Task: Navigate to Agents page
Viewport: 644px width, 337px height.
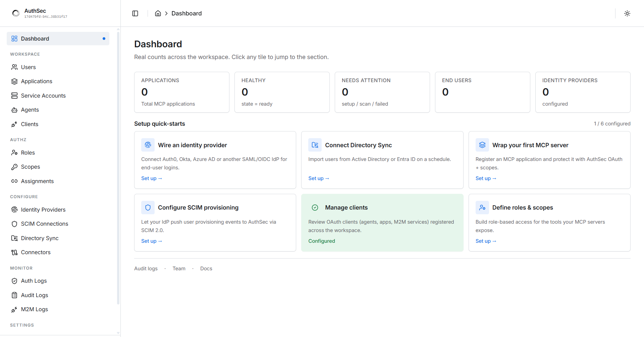Action: click(x=58, y=110)
